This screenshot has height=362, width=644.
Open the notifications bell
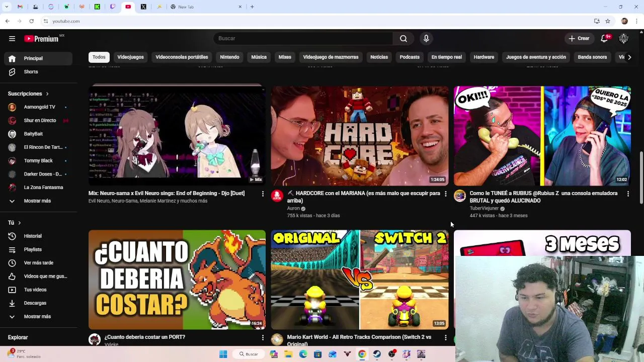tap(605, 39)
